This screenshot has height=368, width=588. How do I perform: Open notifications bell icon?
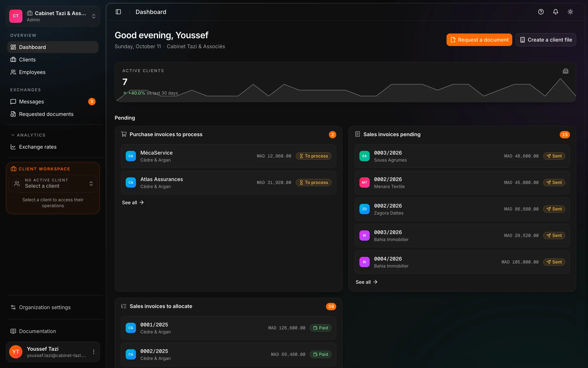pyautogui.click(x=555, y=12)
